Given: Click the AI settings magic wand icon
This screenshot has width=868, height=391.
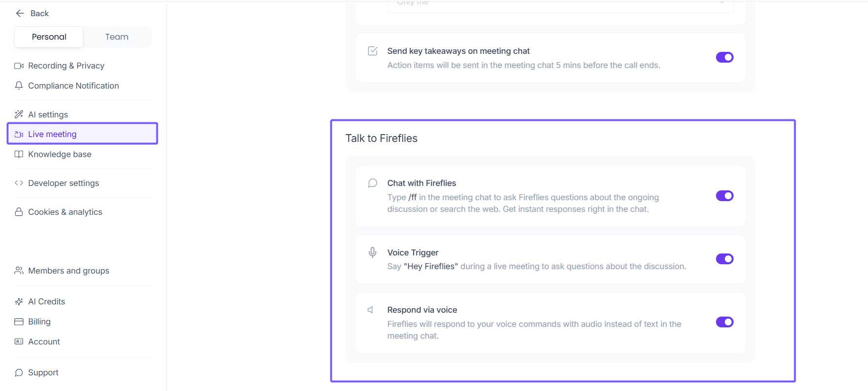Looking at the screenshot, I should click(x=19, y=115).
